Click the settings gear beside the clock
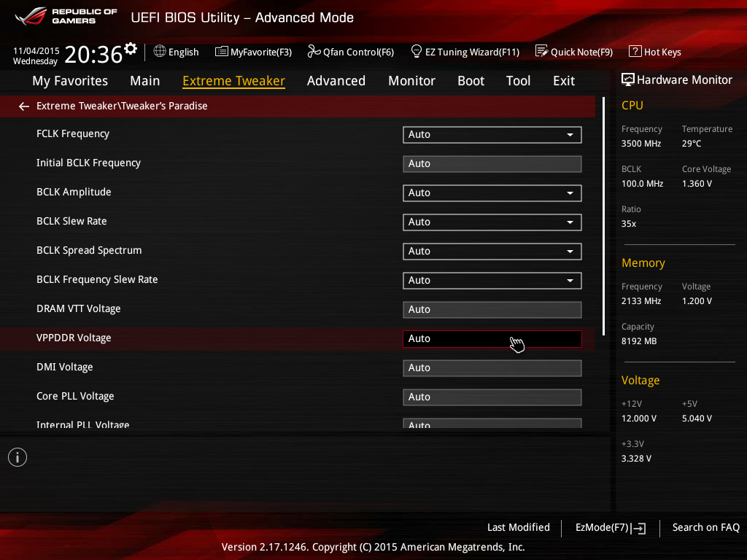The image size is (747, 560). point(131,49)
